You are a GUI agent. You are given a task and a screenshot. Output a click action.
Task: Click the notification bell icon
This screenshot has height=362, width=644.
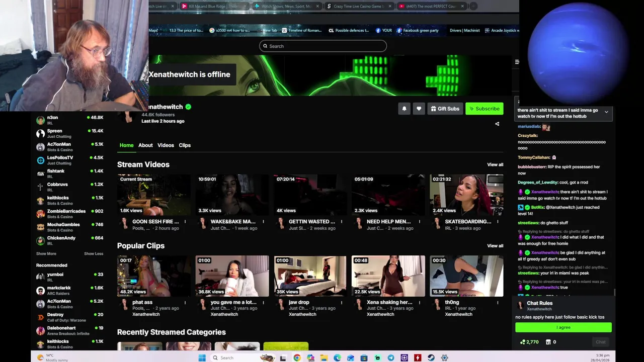(404, 109)
